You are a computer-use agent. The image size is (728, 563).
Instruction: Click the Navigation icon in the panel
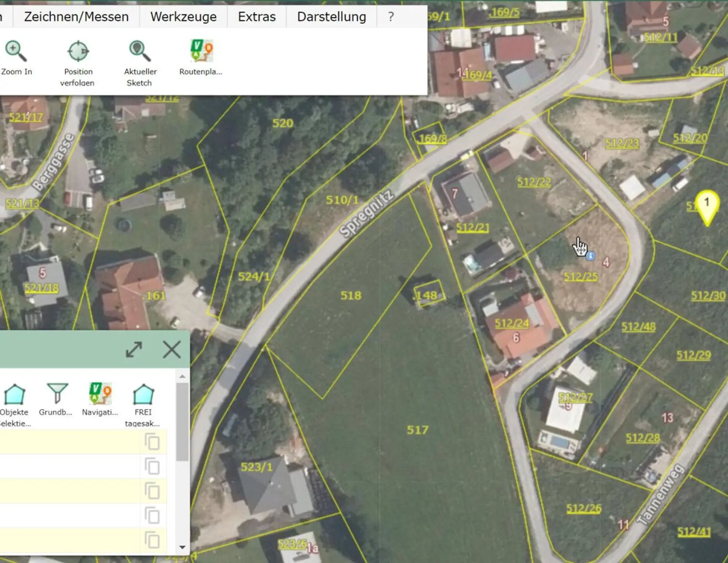coord(100,394)
